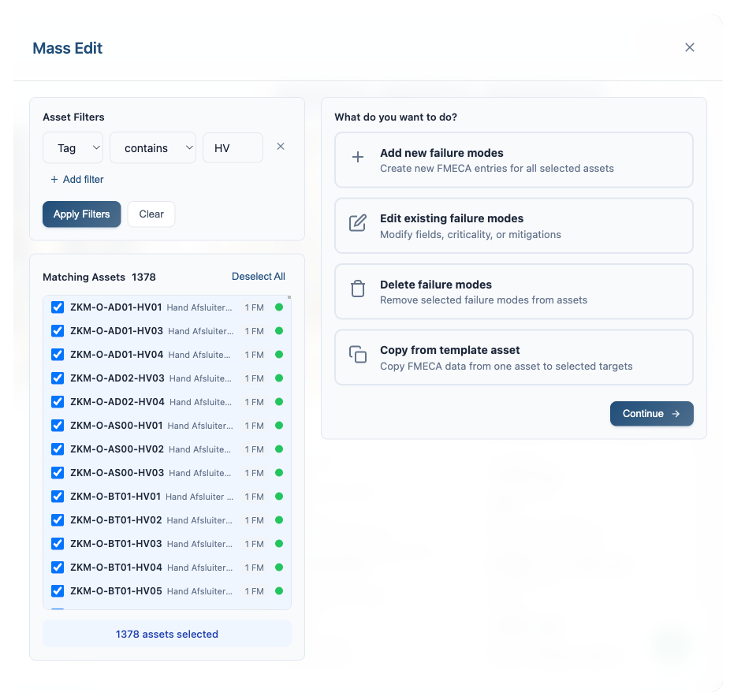Uncheck the ZKM-O-AD01-HV01 asset checkbox

tap(57, 307)
